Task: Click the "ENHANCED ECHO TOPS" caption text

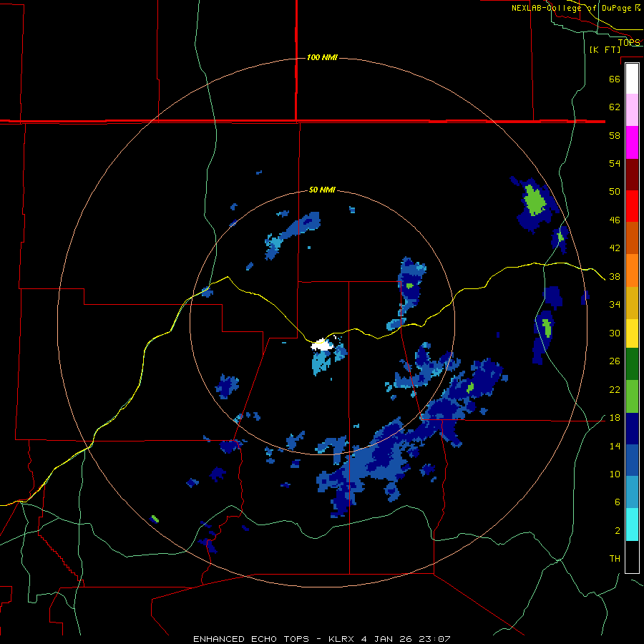Action: pyautogui.click(x=251, y=639)
